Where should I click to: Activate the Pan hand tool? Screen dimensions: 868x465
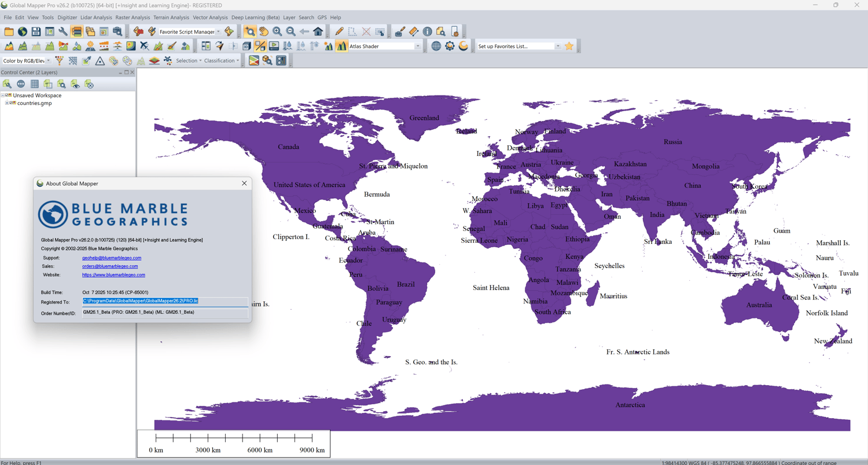coord(264,32)
